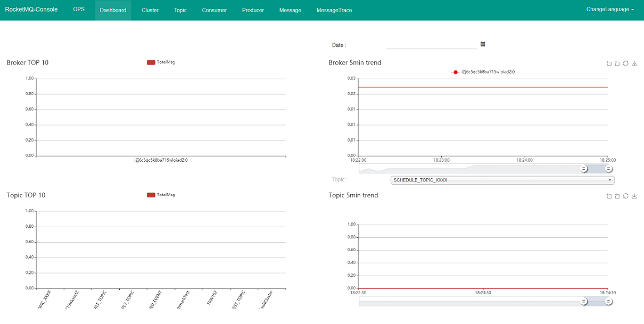Click the Broker TOP 10 axis broker label
This screenshot has width=644, height=324.
tap(161, 160)
